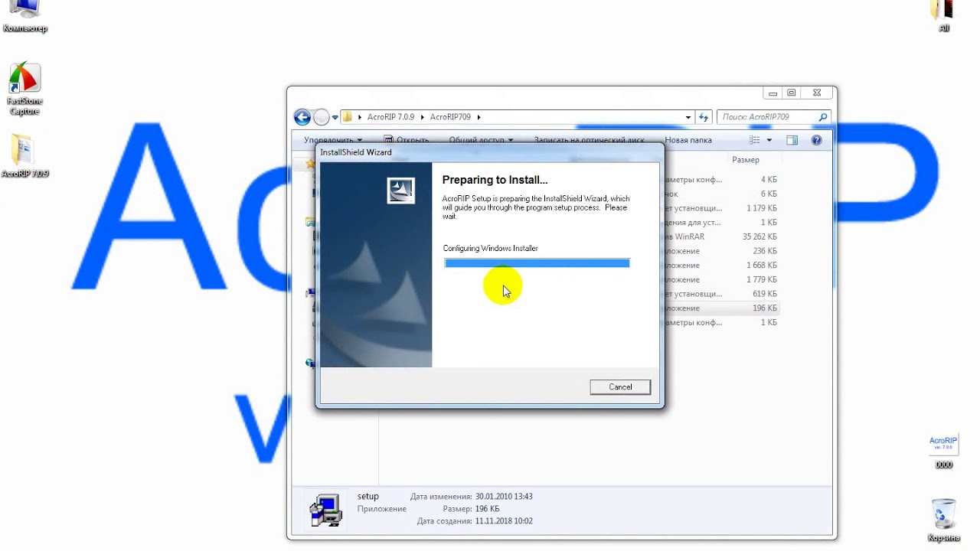Select the highlighted application row sized 196 КБ
980x551 pixels.
pyautogui.click(x=721, y=308)
